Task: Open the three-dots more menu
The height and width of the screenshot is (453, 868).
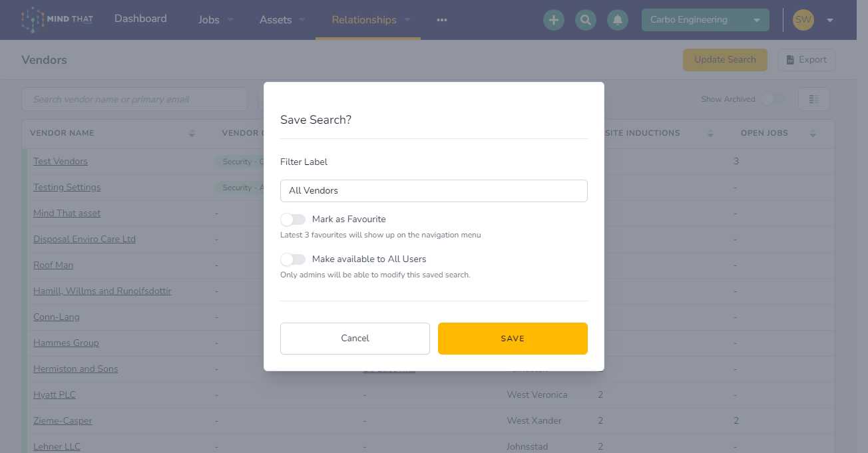Action: [x=442, y=20]
